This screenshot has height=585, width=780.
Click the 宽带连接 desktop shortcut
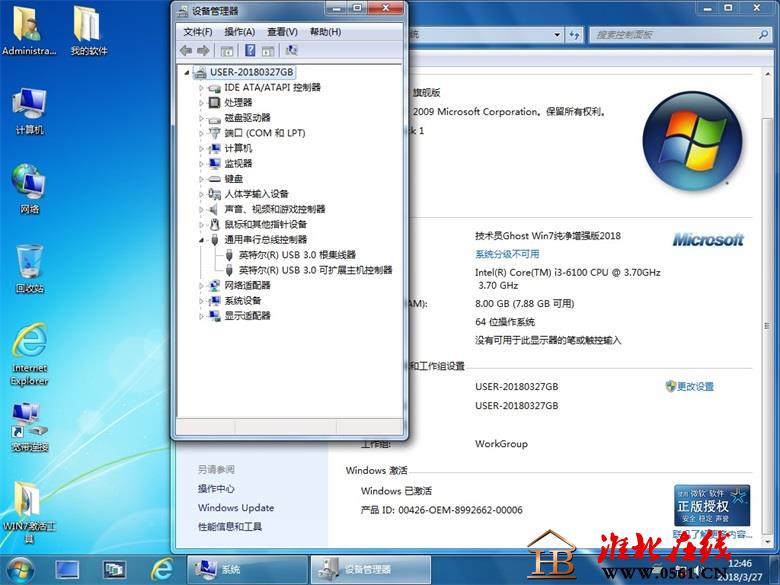click(29, 428)
